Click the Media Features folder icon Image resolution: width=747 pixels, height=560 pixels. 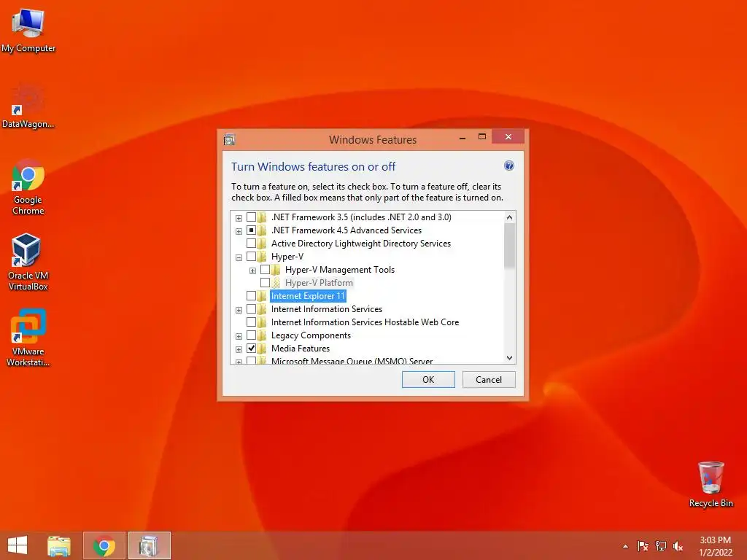[262, 349]
